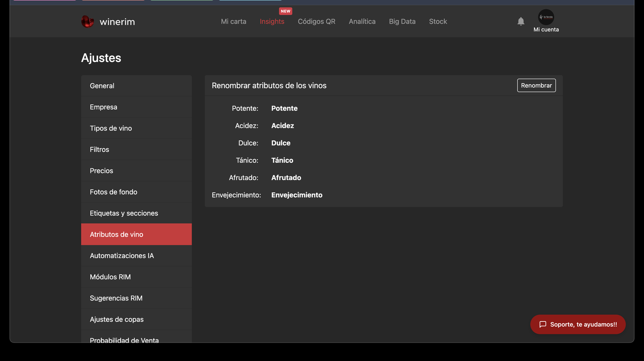Select Automatizaciones IA in the sidebar
Image resolution: width=644 pixels, height=361 pixels.
click(137, 256)
